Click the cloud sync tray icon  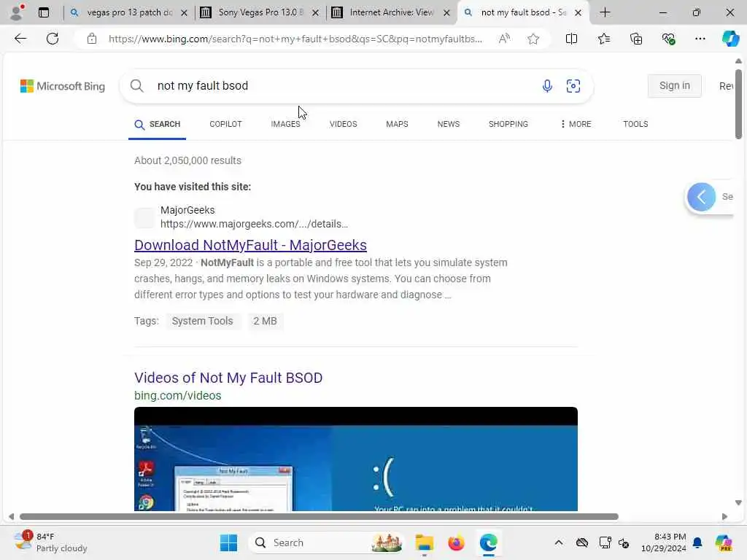[x=581, y=542]
